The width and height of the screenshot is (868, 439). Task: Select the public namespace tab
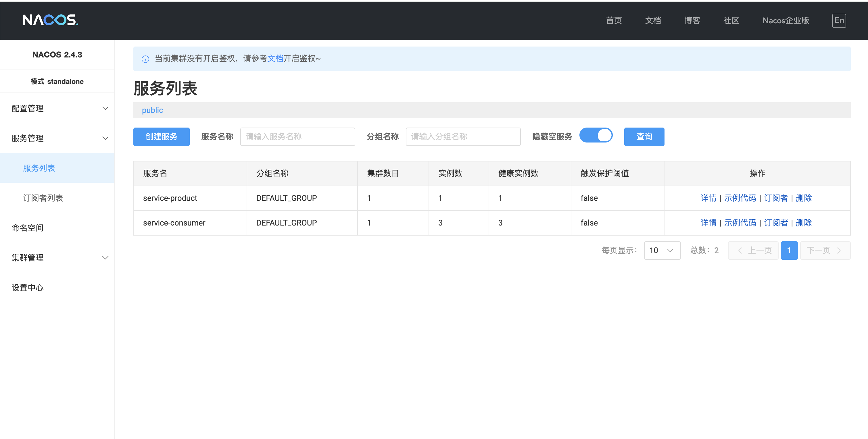[x=152, y=110]
